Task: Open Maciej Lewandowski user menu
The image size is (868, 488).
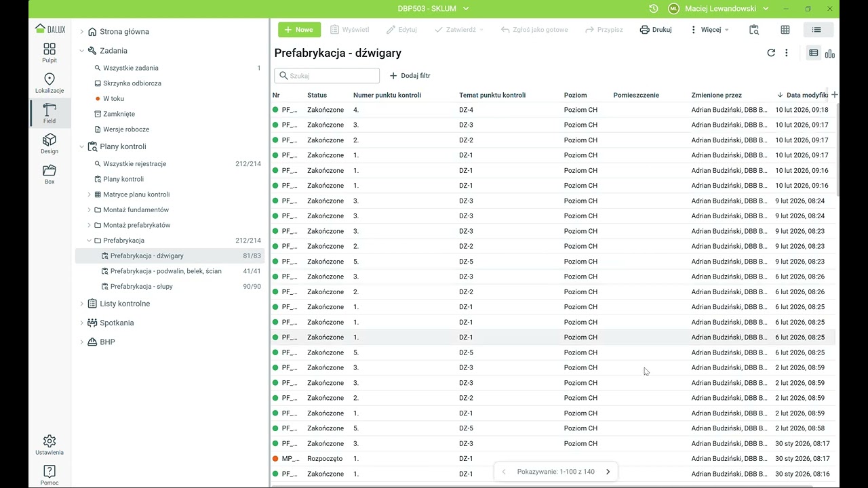Action: click(718, 9)
